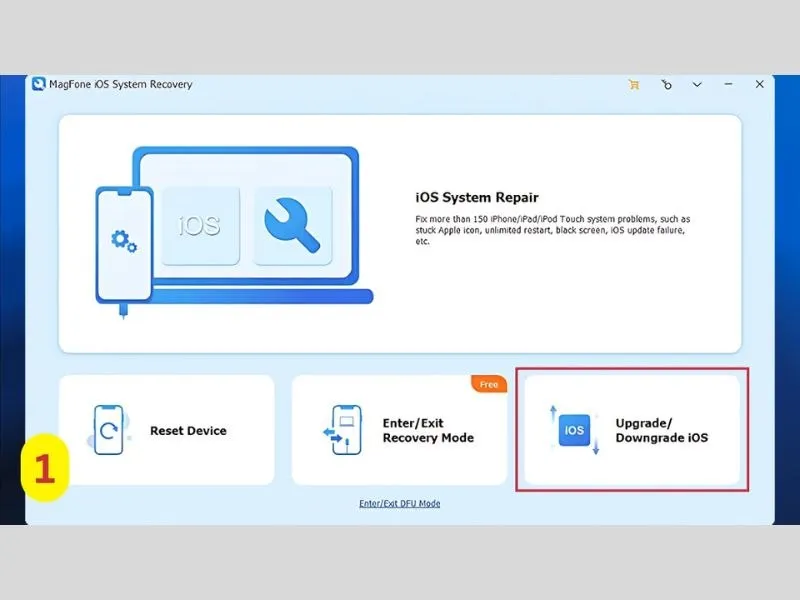This screenshot has height=600, width=800.
Task: Click the Reset Device phone icon
Action: pyautogui.click(x=109, y=430)
